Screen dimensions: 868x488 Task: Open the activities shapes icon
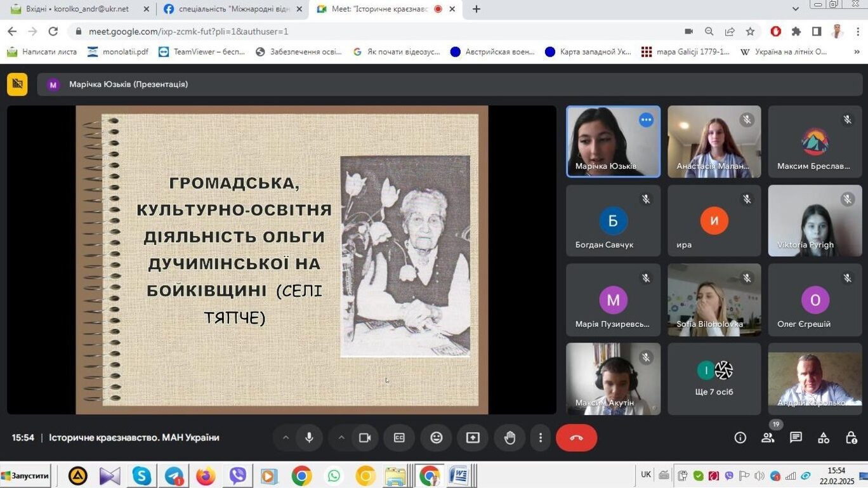824,438
